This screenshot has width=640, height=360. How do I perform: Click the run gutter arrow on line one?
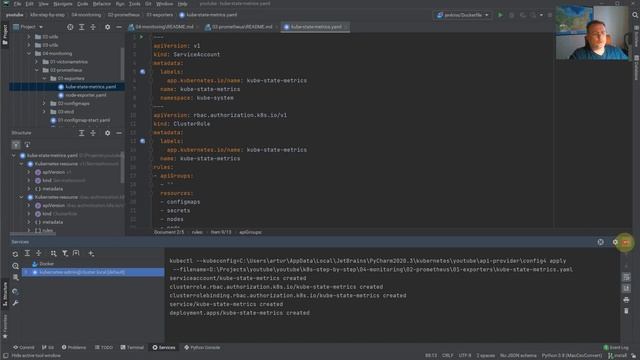[x=142, y=37]
